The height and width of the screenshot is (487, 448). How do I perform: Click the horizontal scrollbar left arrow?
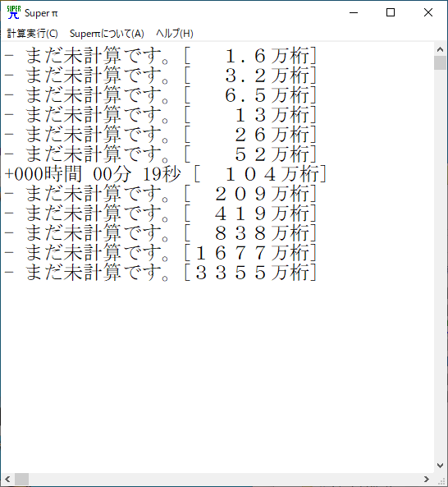coord(7,480)
